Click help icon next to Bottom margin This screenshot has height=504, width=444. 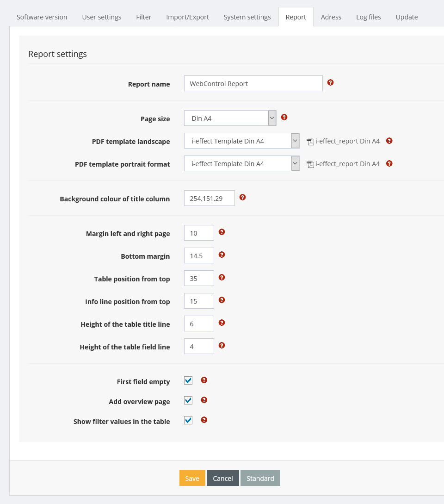click(x=222, y=255)
